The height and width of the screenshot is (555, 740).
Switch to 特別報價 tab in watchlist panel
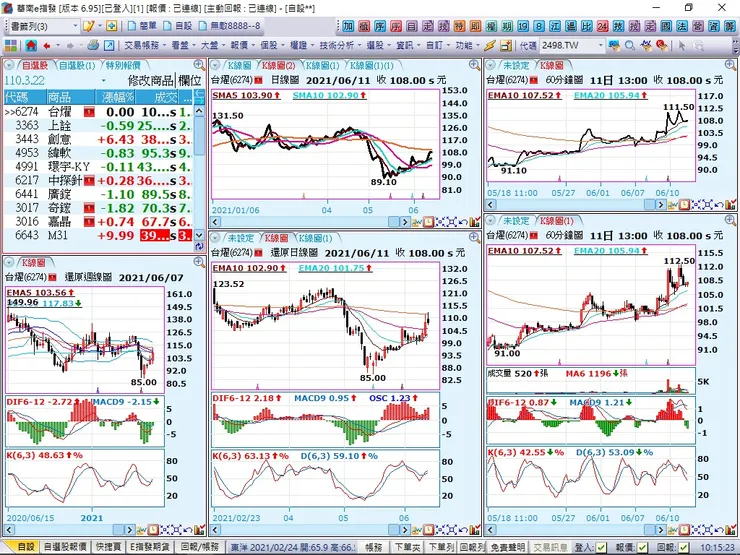(123, 65)
